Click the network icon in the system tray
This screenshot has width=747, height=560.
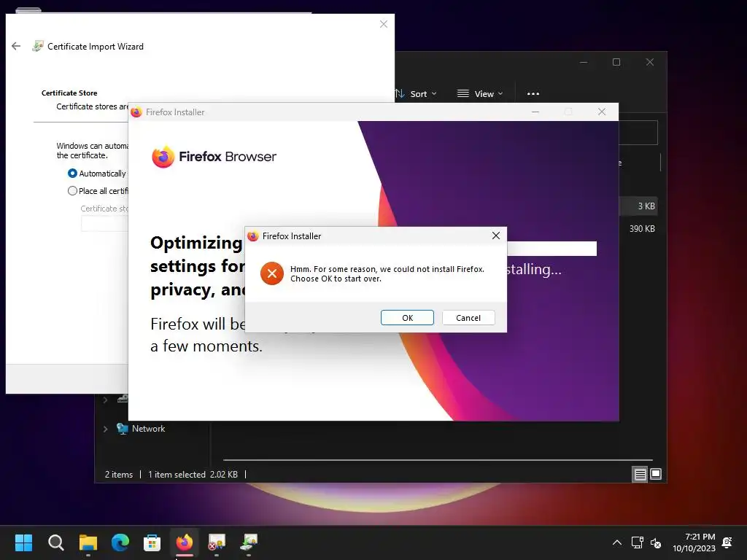637,542
